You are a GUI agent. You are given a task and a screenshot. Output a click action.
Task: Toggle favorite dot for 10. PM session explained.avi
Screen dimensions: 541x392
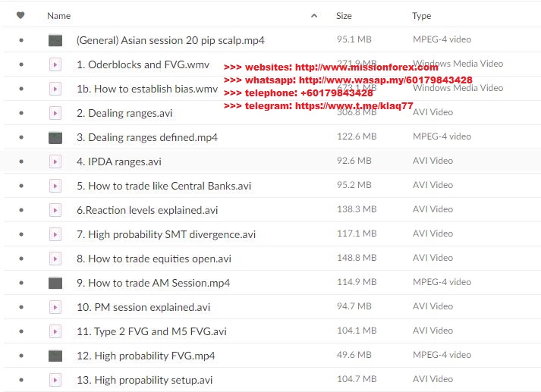(21, 307)
